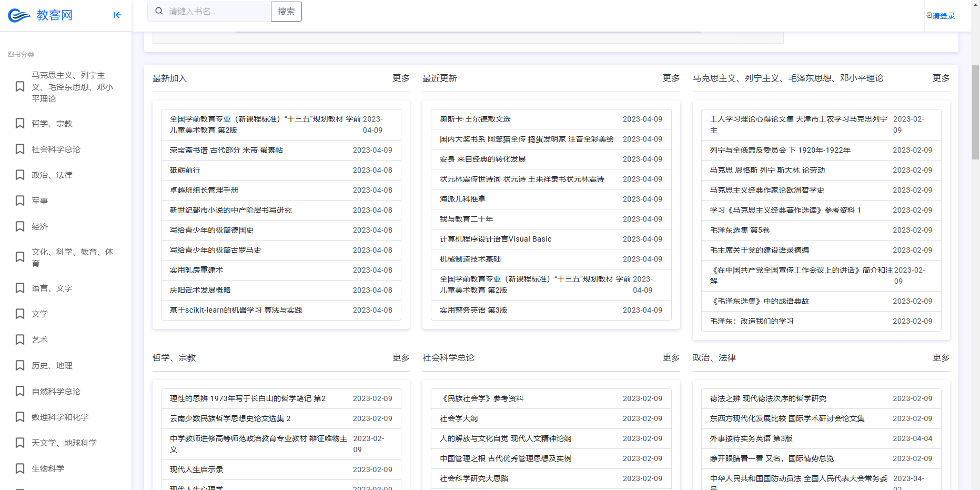Click the login icon beside 请登录
Viewport: 980px width, 490px height.
[x=929, y=16]
